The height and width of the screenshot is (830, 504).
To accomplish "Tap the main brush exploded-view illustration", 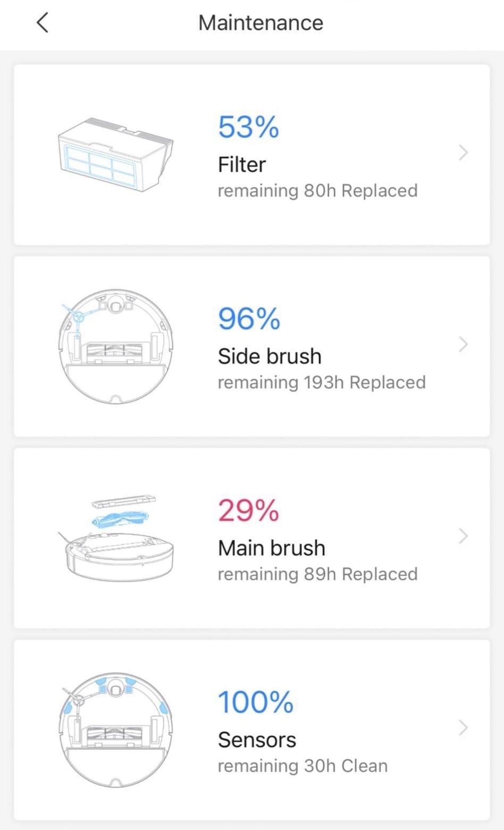I will click(115, 538).
